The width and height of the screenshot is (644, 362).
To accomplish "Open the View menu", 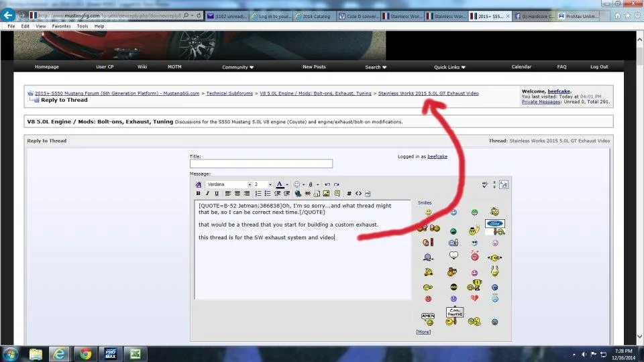I will point(41,26).
